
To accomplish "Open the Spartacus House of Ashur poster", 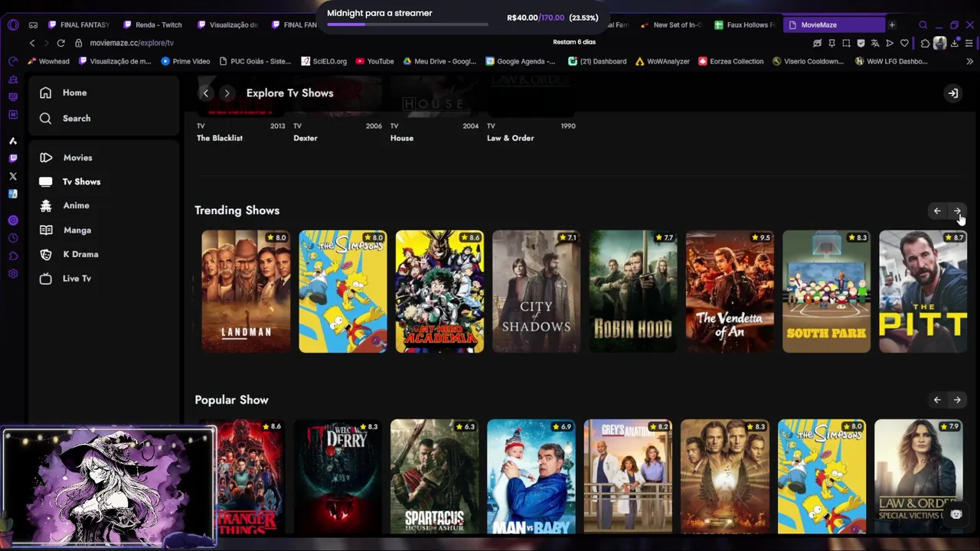I will [434, 476].
